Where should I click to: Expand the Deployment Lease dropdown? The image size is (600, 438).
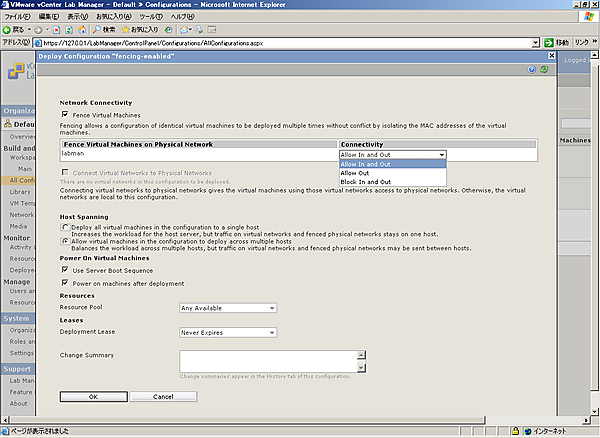(x=228, y=333)
